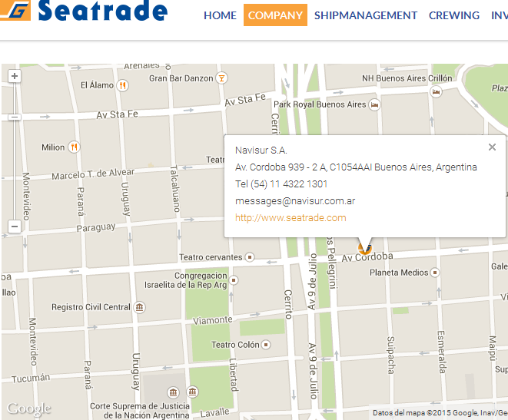Open the CREWING menu item
The image size is (508, 420).
pos(454,15)
